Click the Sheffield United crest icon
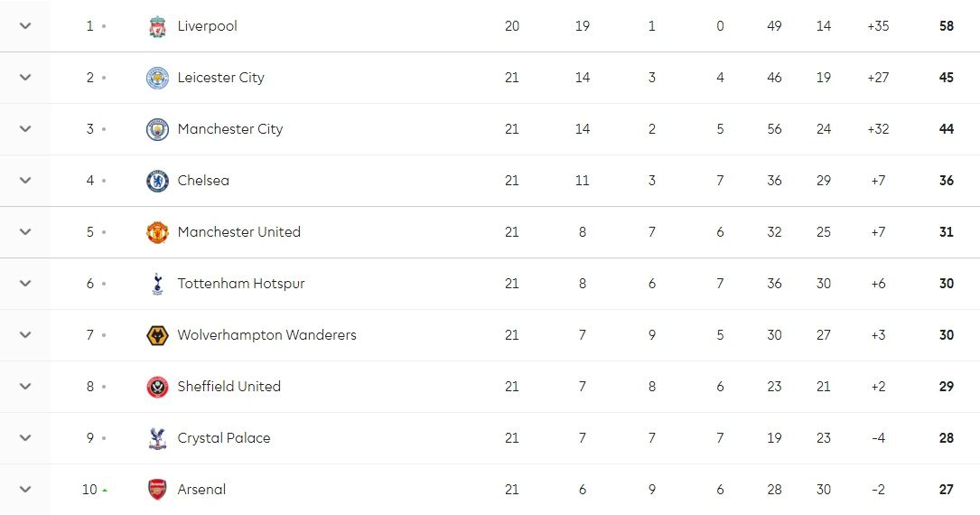Screen dimensions: 980x515 [x=157, y=387]
